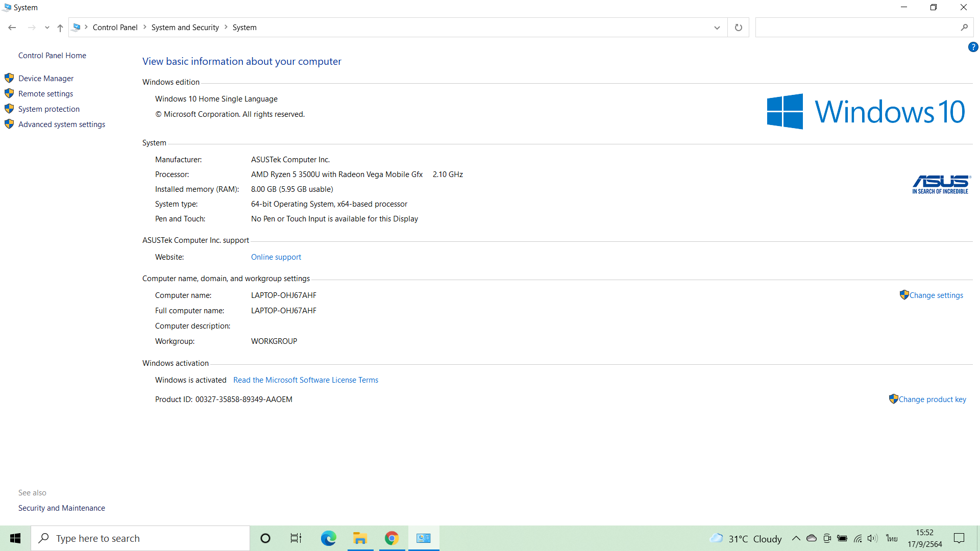Select the computer name LAPTOP-OHJ67AHF text
Screen dimensions: 980x551
[284, 295]
